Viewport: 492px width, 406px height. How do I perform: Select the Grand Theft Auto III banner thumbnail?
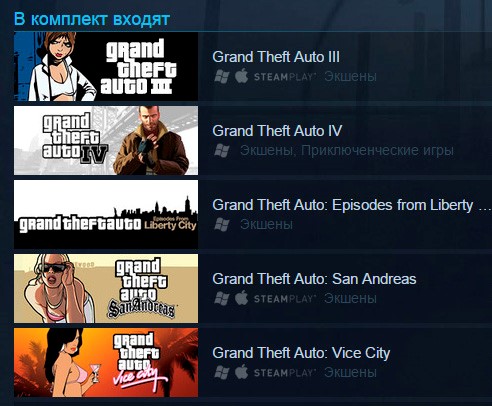[x=106, y=66]
